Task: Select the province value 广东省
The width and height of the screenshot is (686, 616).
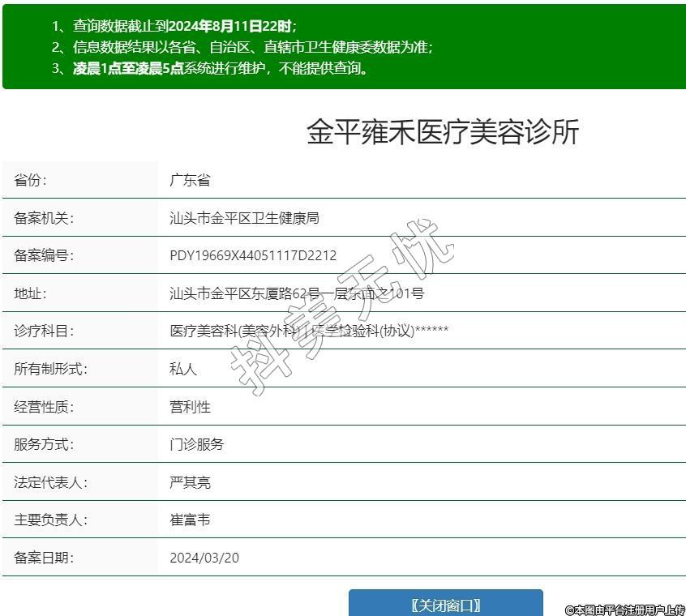Action: (x=190, y=181)
